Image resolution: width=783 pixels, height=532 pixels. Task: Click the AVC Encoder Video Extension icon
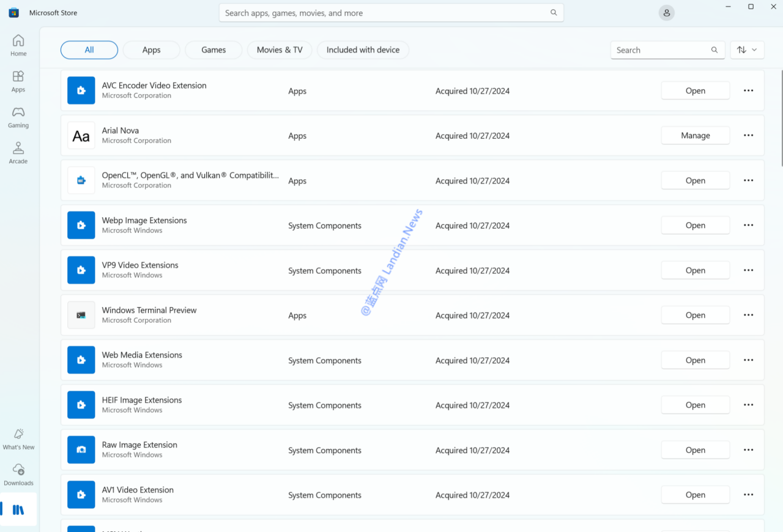81,91
